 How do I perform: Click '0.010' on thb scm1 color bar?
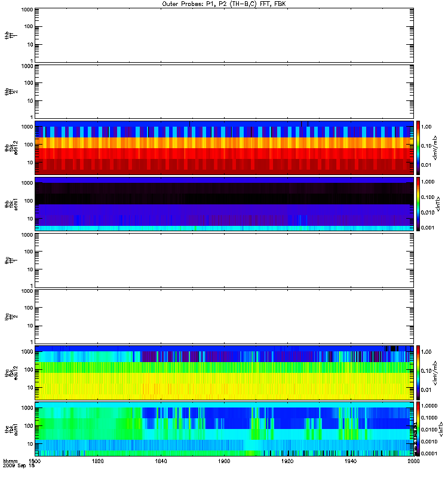(x=428, y=213)
